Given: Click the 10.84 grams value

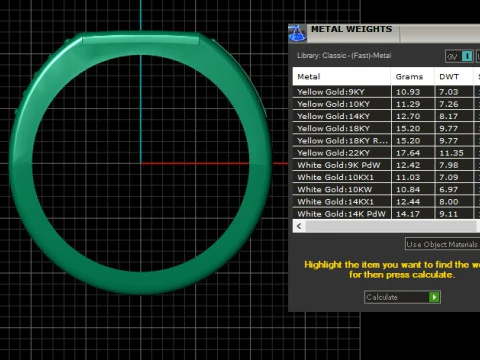Looking at the screenshot, I should tap(408, 189).
